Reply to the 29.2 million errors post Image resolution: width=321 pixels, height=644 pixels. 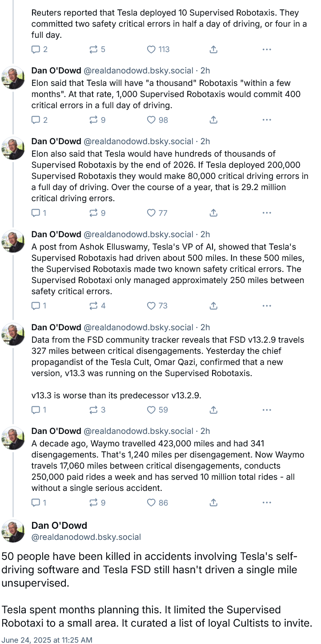coord(39,213)
